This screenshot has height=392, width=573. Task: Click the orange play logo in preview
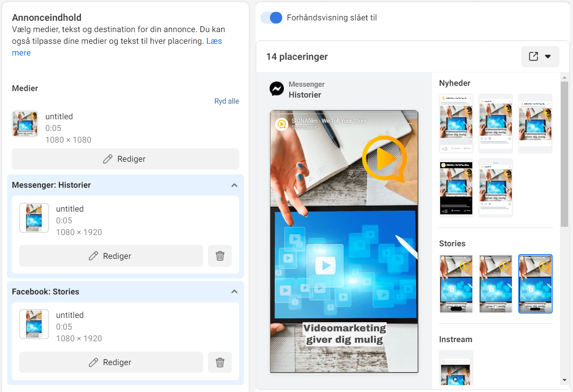[x=384, y=159]
